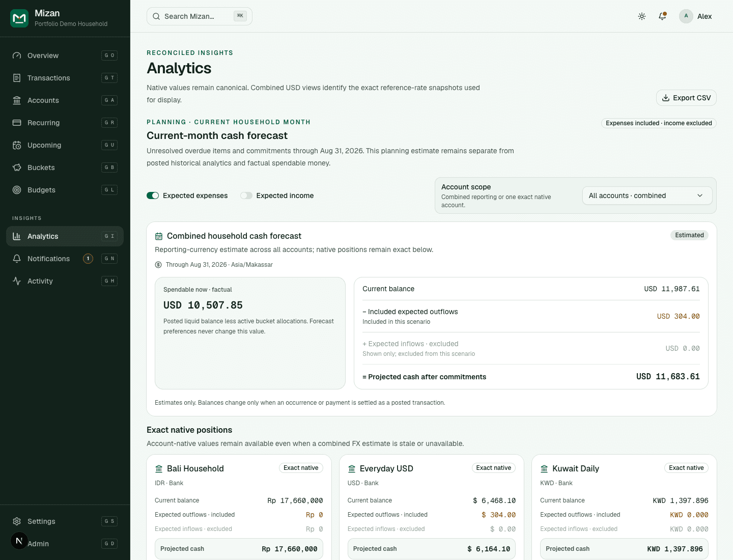733x560 pixels.
Task: Click the $ 6,468.10 Everyday USD balance
Action: (x=494, y=500)
